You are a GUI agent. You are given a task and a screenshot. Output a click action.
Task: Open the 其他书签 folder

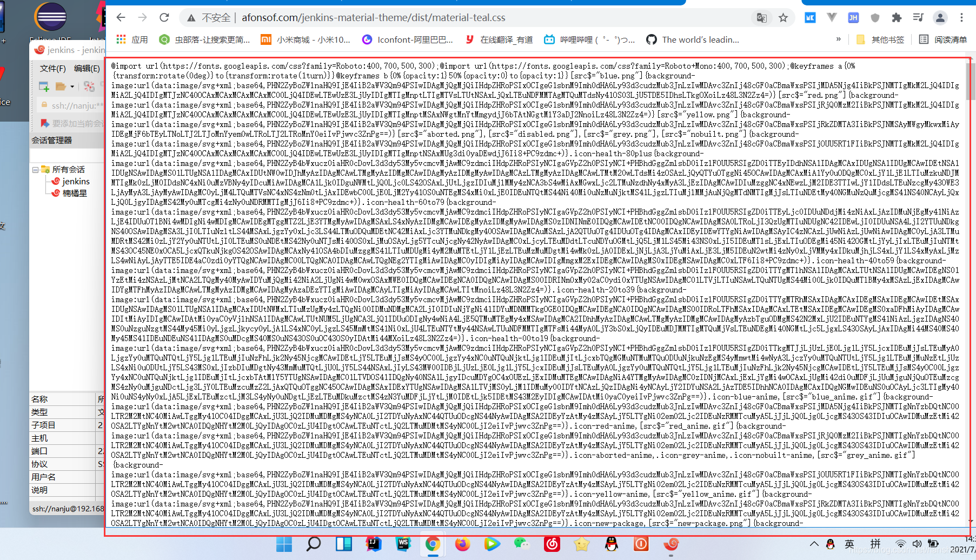(880, 39)
